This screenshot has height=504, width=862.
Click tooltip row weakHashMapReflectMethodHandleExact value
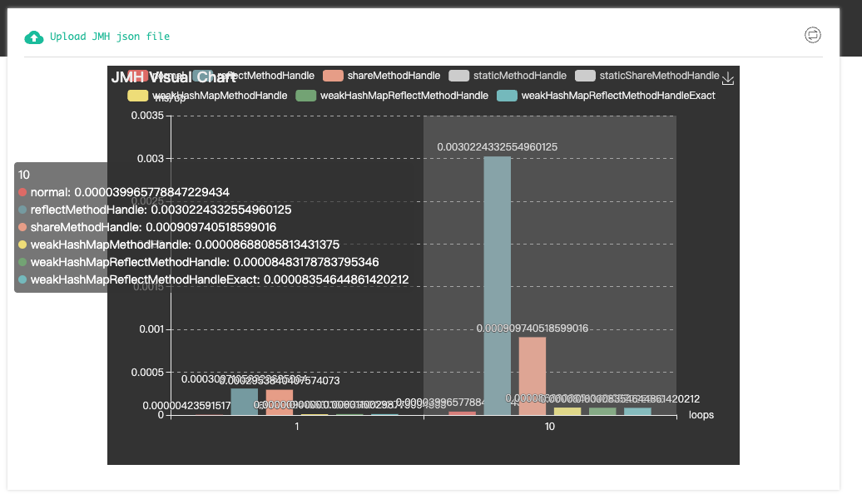click(336, 279)
